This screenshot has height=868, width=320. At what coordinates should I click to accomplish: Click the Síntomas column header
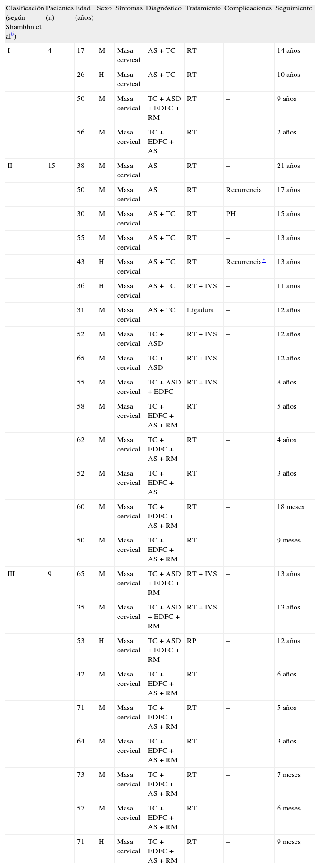point(128,8)
